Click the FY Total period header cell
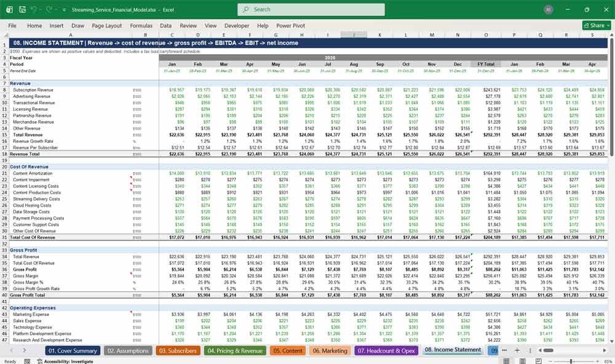 point(486,64)
